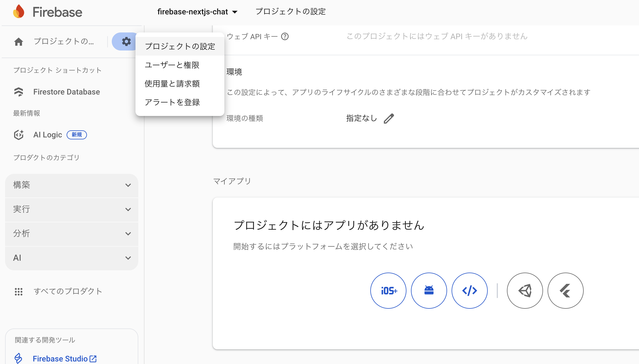Expand the 分析 category
The image size is (639, 364).
tap(72, 234)
